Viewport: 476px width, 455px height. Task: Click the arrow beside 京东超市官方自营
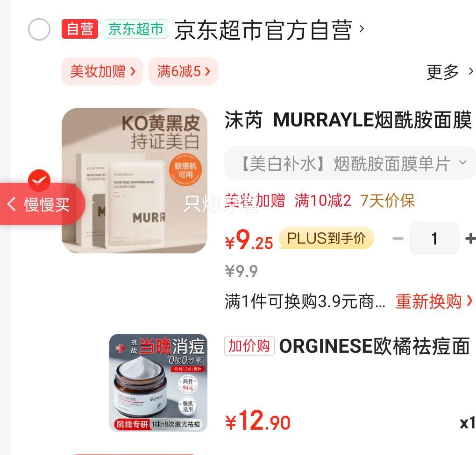tap(362, 29)
